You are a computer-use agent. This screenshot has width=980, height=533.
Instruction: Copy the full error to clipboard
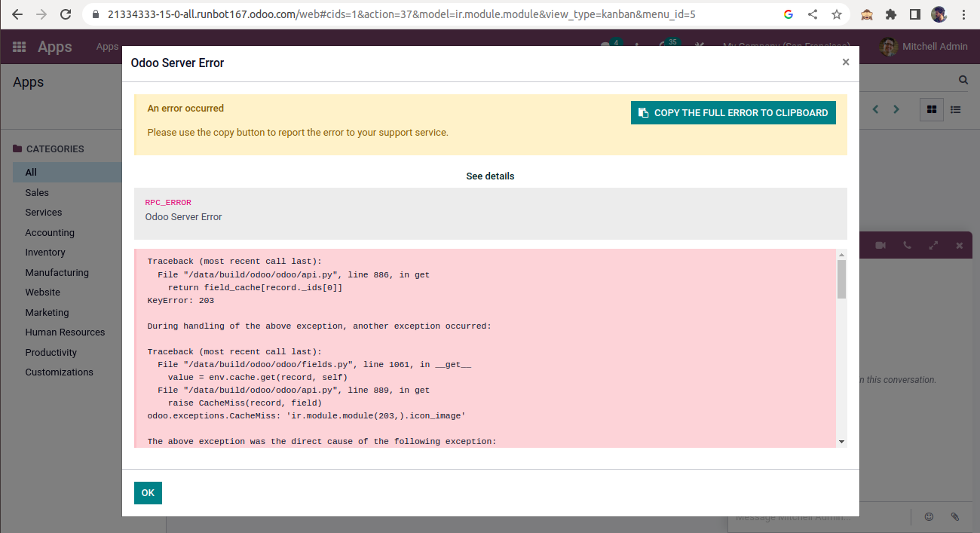coord(733,113)
